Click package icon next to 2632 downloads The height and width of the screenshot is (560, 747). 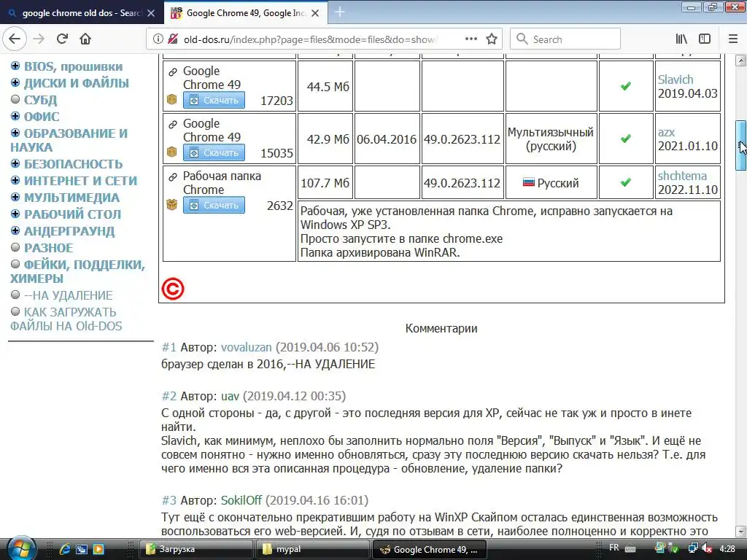172,205
